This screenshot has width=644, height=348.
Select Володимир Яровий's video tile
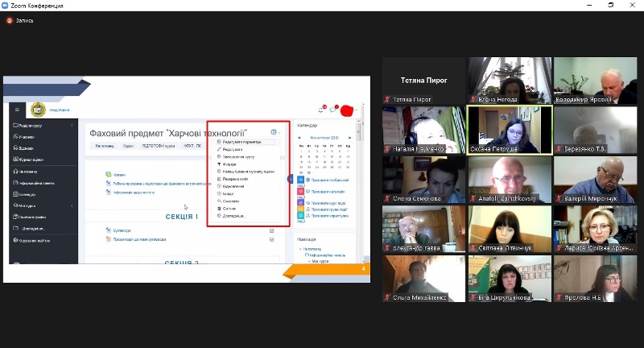coord(595,81)
